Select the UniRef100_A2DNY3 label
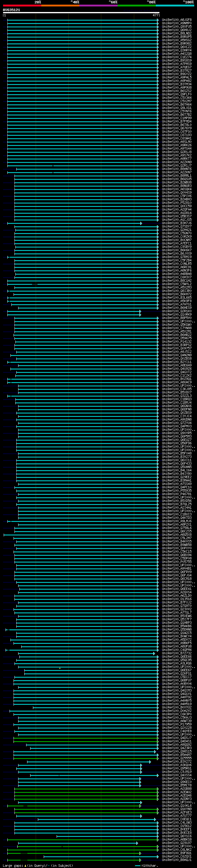Viewport: 197px width, 868px height. [177, 799]
